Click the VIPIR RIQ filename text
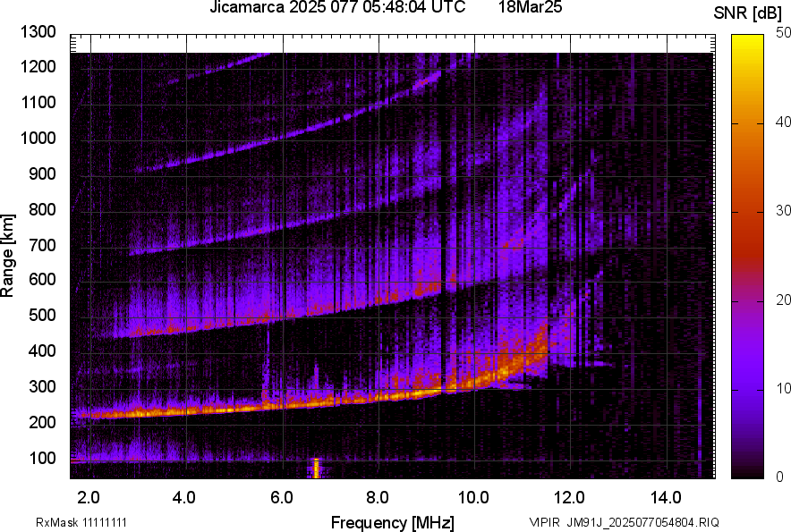The image size is (791, 532). [x=624, y=522]
